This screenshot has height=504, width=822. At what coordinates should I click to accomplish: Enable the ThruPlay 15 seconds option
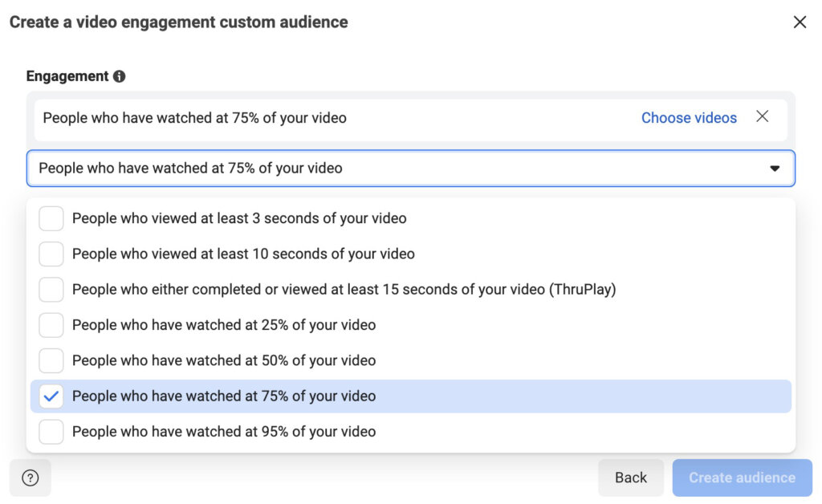click(51, 289)
